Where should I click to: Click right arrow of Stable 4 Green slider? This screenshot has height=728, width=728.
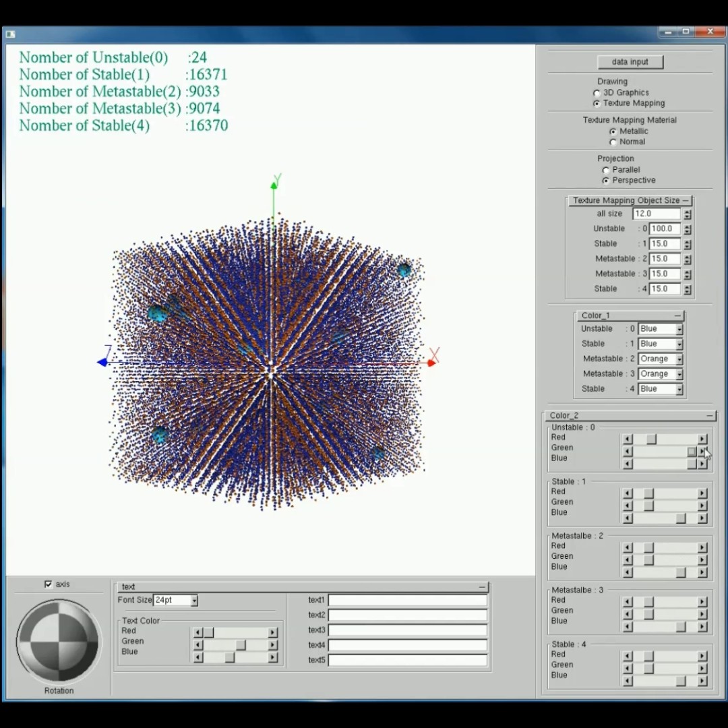(702, 669)
